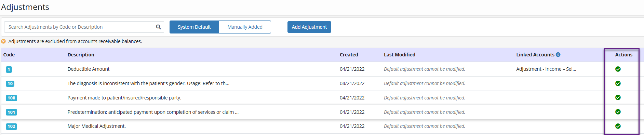The width and height of the screenshot is (644, 135).
Task: Sort by the Description column header
Action: pyautogui.click(x=81, y=55)
